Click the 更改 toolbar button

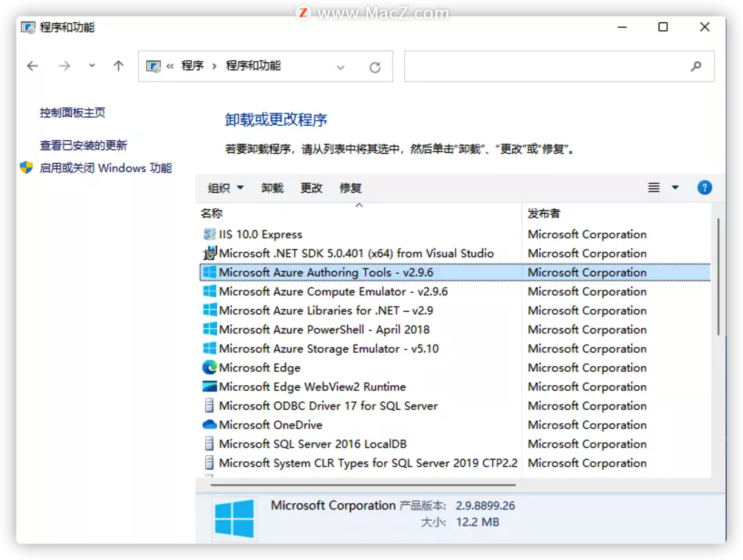click(312, 188)
